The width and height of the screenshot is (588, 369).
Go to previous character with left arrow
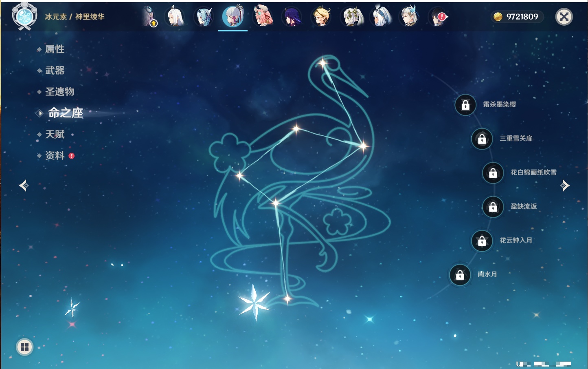(24, 186)
